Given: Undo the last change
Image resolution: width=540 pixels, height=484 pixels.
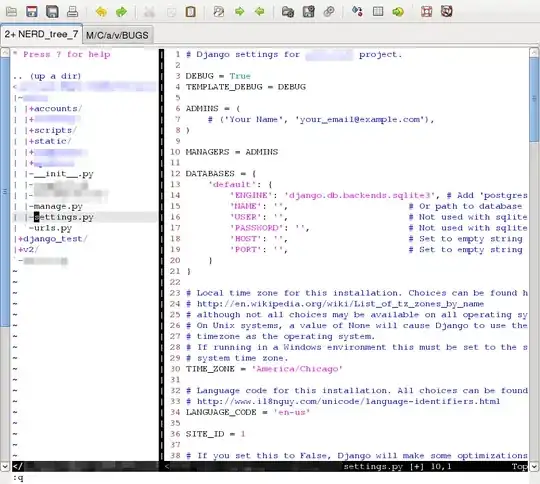Looking at the screenshot, I should tap(101, 12).
